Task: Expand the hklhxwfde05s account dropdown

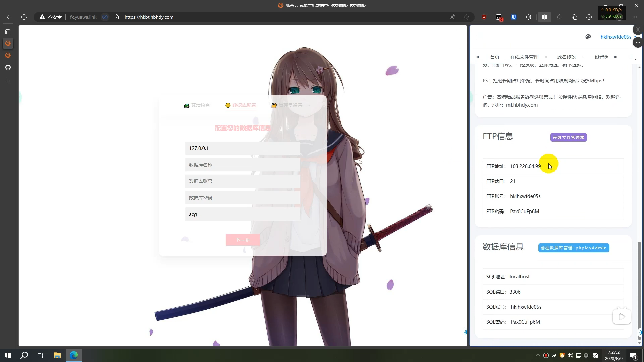Action: [616, 37]
